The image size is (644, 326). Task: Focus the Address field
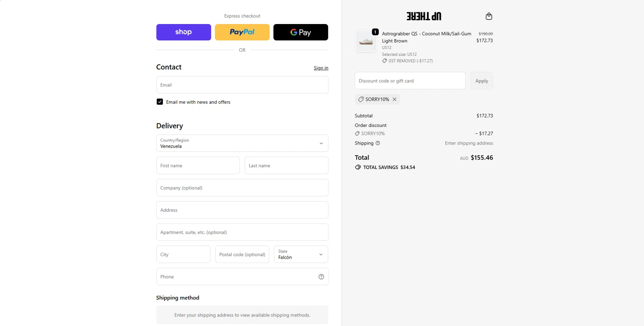[x=242, y=210]
